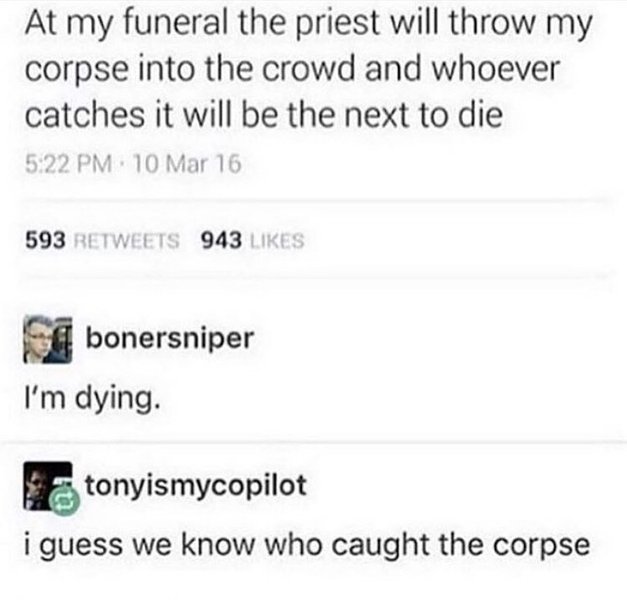
Task: Click the "I'm dying." reply text
Action: pos(91,403)
